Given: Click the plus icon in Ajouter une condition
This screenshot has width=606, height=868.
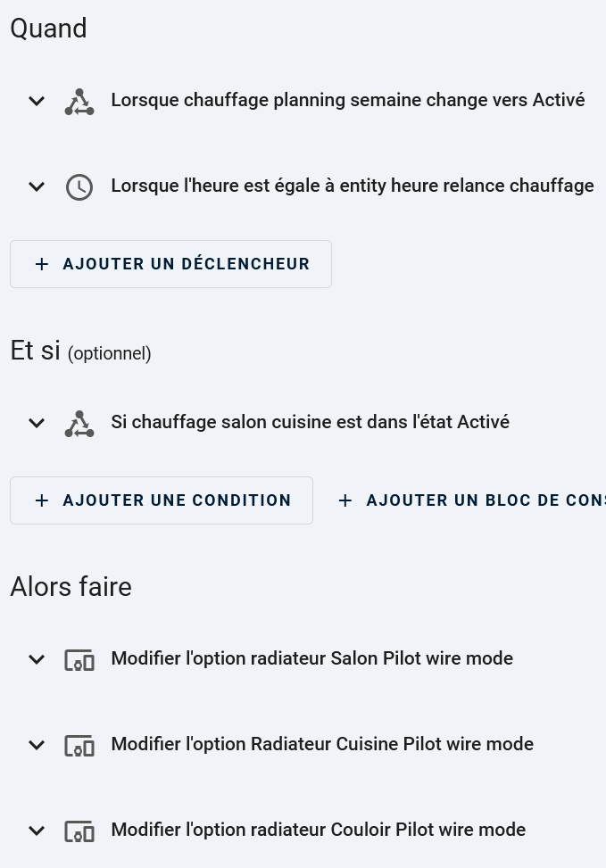Looking at the screenshot, I should (42, 500).
